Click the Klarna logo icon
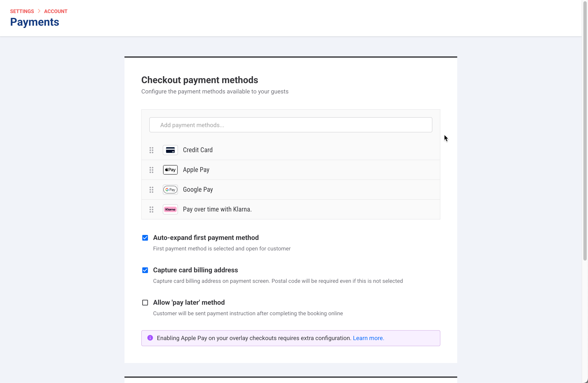The width and height of the screenshot is (588, 383). [170, 209]
